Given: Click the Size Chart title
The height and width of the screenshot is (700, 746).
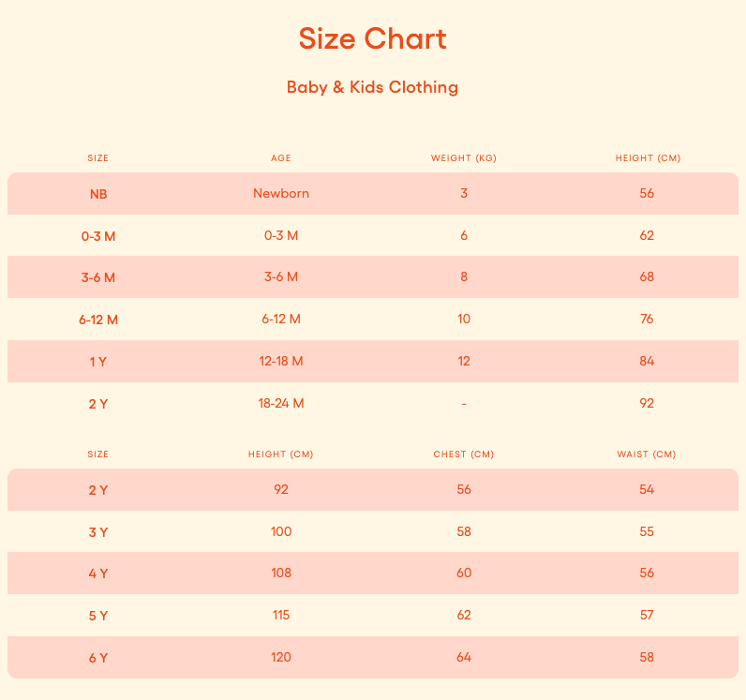Looking at the screenshot, I should click(372, 39).
